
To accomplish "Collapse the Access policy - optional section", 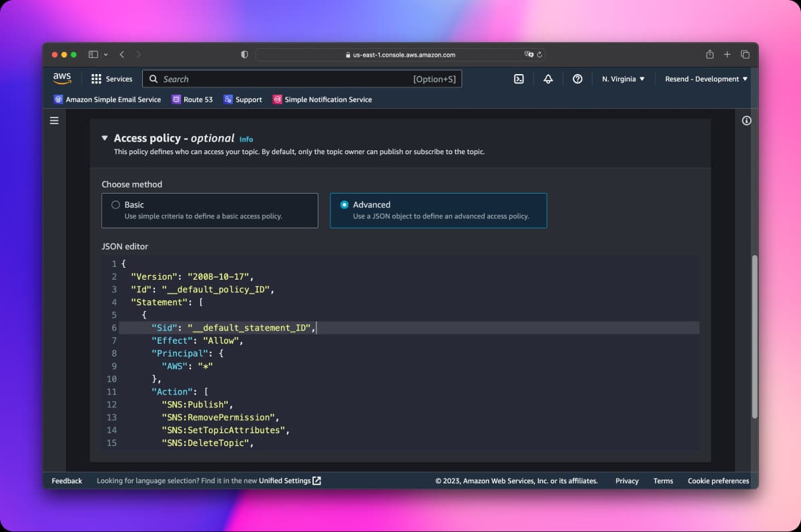I will pos(105,138).
